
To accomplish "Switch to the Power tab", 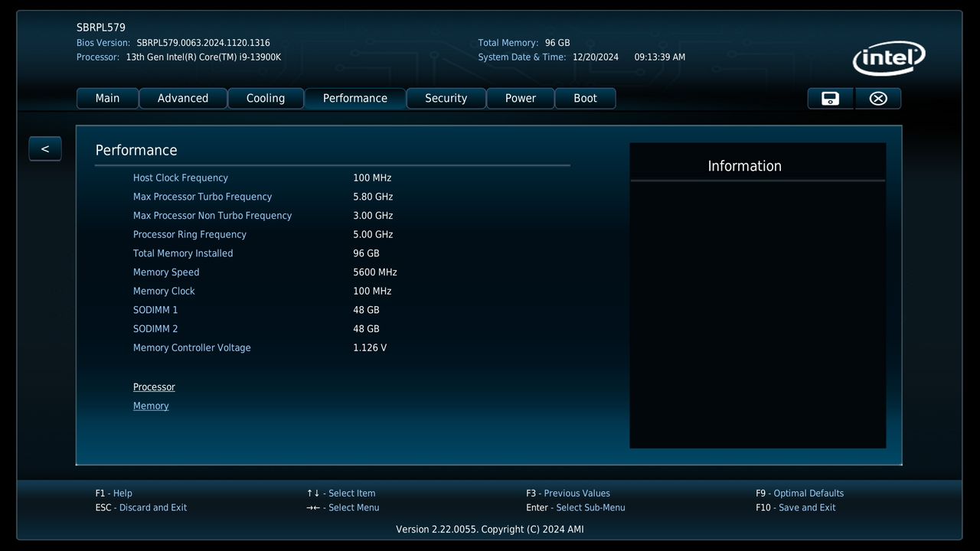I will (x=521, y=98).
